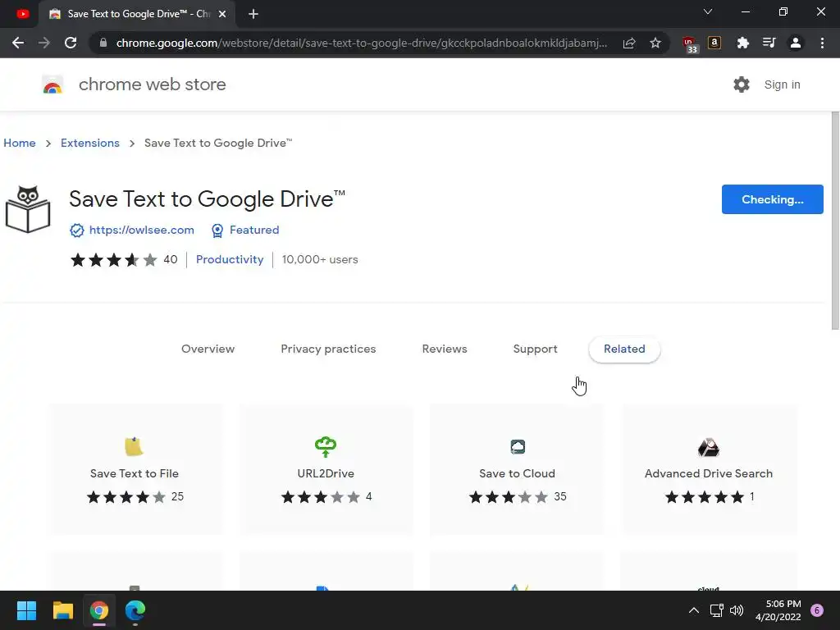The width and height of the screenshot is (840, 630).
Task: Open the Support tab
Action: click(535, 349)
